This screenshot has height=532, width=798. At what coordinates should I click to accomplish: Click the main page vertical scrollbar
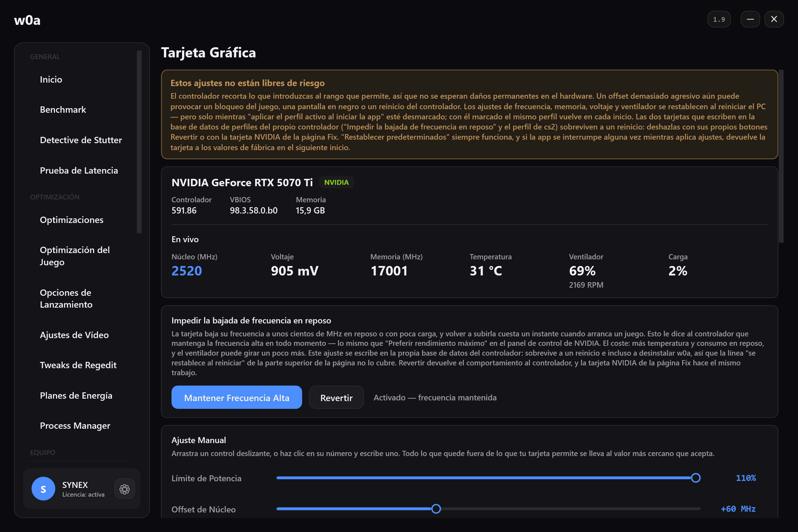point(781,156)
